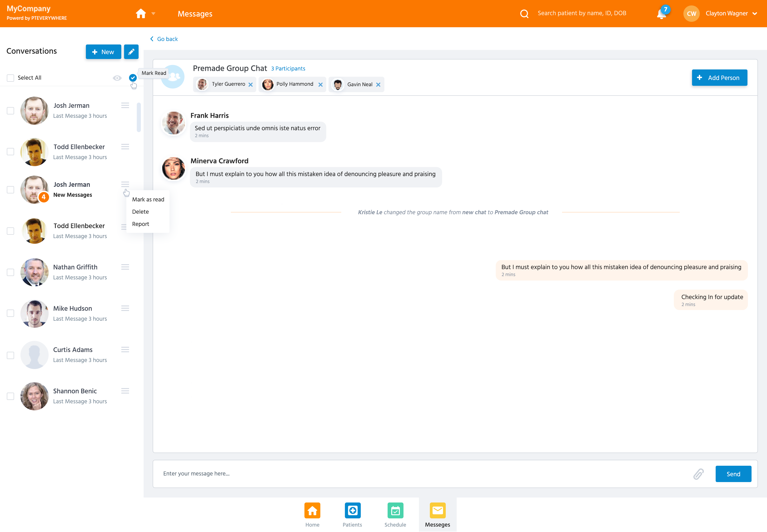Image resolution: width=767 pixels, height=532 pixels.
Task: Click the blue Mark Read checkmark icon
Action: [x=132, y=78]
